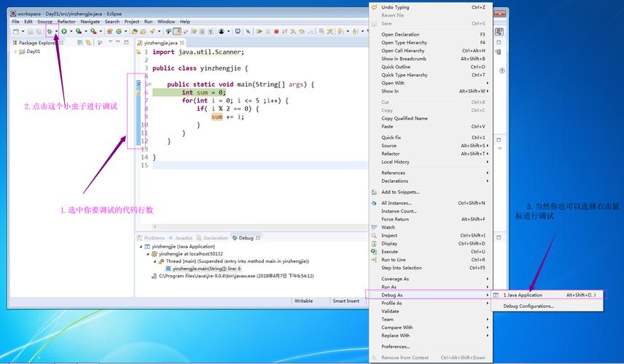Collapse all in Package Explorer

[x=80, y=42]
